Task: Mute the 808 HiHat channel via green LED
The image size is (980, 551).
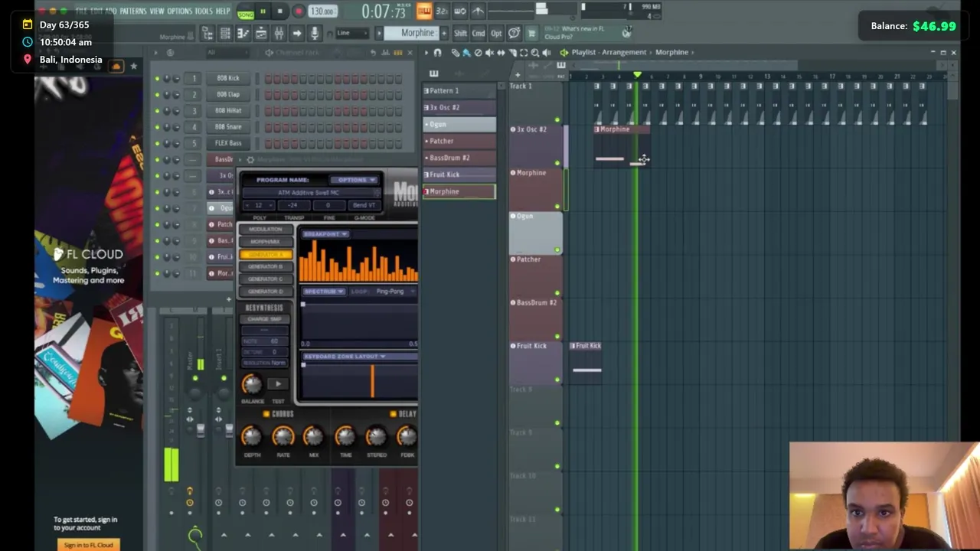Action: [x=158, y=110]
